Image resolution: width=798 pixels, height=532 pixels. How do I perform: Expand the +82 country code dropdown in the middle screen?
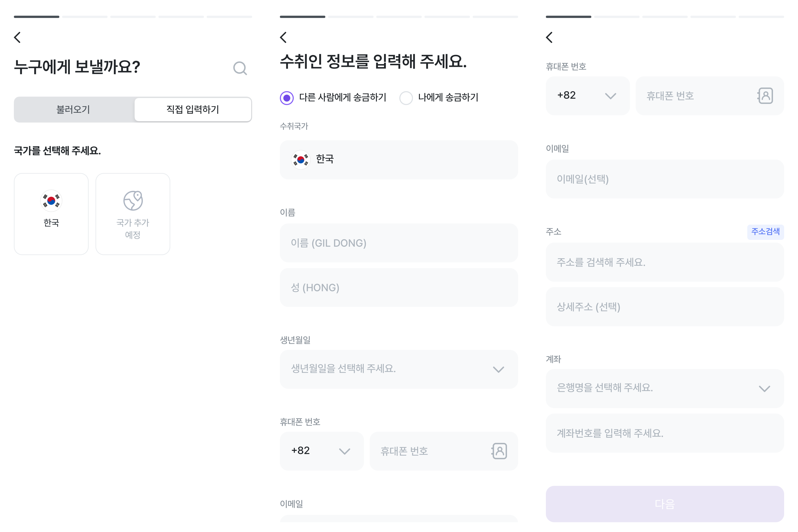[322, 451]
